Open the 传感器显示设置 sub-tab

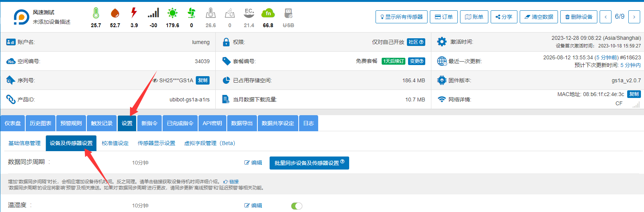[156, 143]
